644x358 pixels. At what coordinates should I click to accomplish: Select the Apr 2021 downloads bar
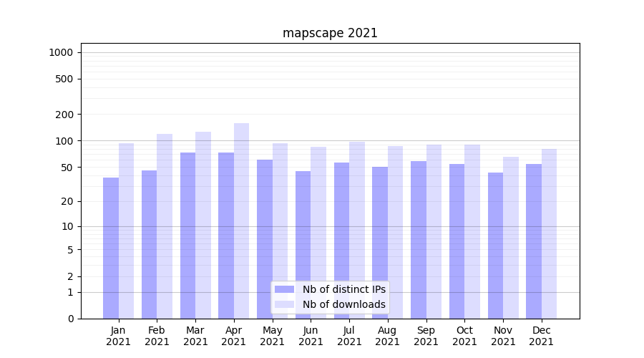point(242,221)
